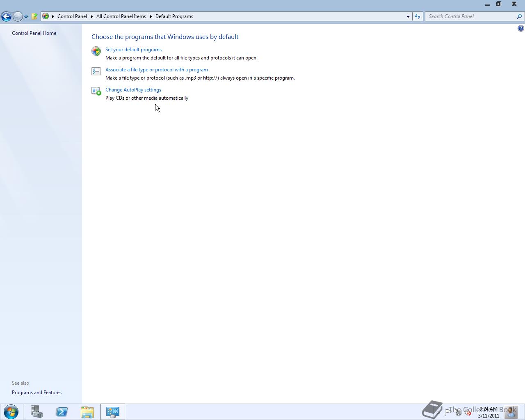525x420 pixels.
Task: Minimize the Control Panel window
Action: pyautogui.click(x=487, y=5)
